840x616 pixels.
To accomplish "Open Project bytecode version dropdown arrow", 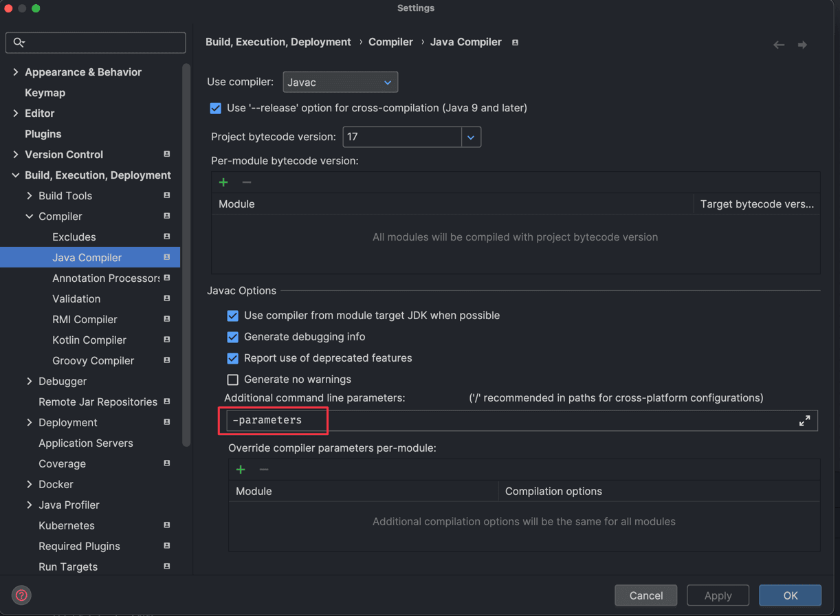I will click(471, 137).
